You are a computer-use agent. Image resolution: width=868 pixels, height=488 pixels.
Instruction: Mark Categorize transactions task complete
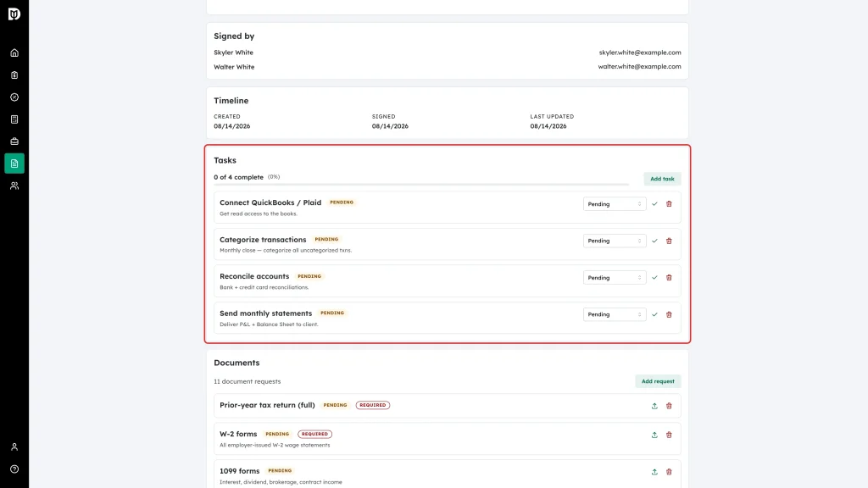coord(655,241)
